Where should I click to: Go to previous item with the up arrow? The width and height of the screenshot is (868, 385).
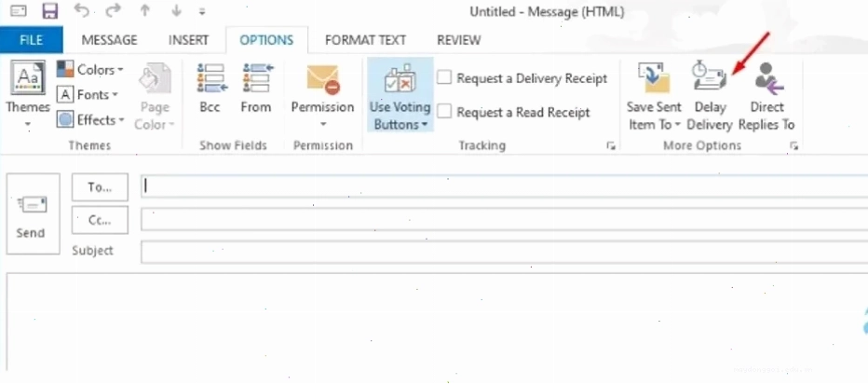[x=145, y=11]
